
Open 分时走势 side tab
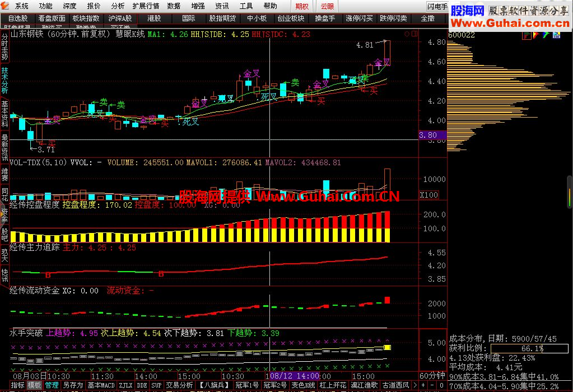click(4, 47)
